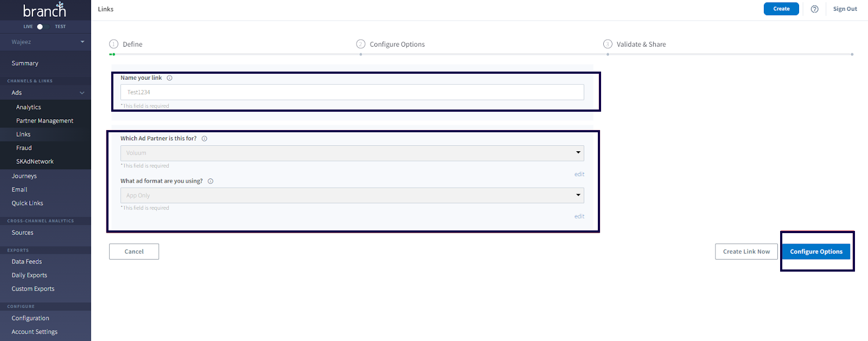Open Partner Management in sidebar
868x341 pixels.
pyautogui.click(x=44, y=121)
